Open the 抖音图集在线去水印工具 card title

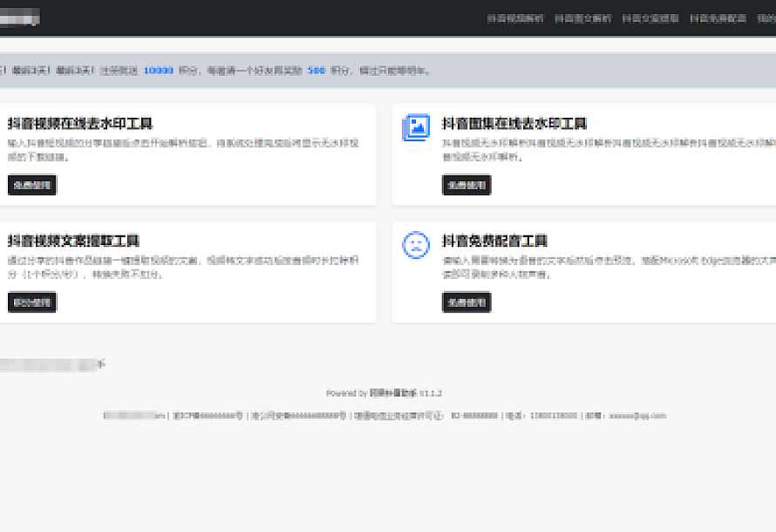point(514,124)
